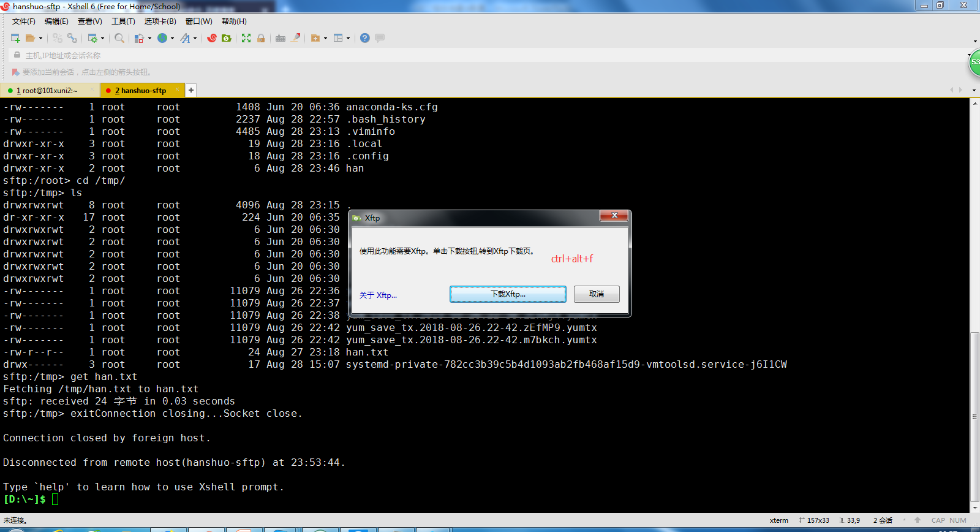Click the 下载Xftp... button in dialog

click(508, 294)
